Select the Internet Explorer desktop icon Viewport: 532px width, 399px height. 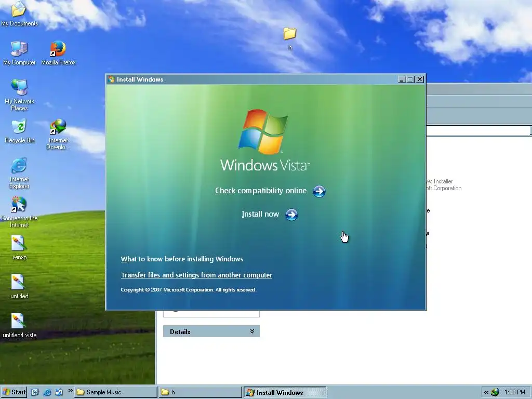point(19,173)
